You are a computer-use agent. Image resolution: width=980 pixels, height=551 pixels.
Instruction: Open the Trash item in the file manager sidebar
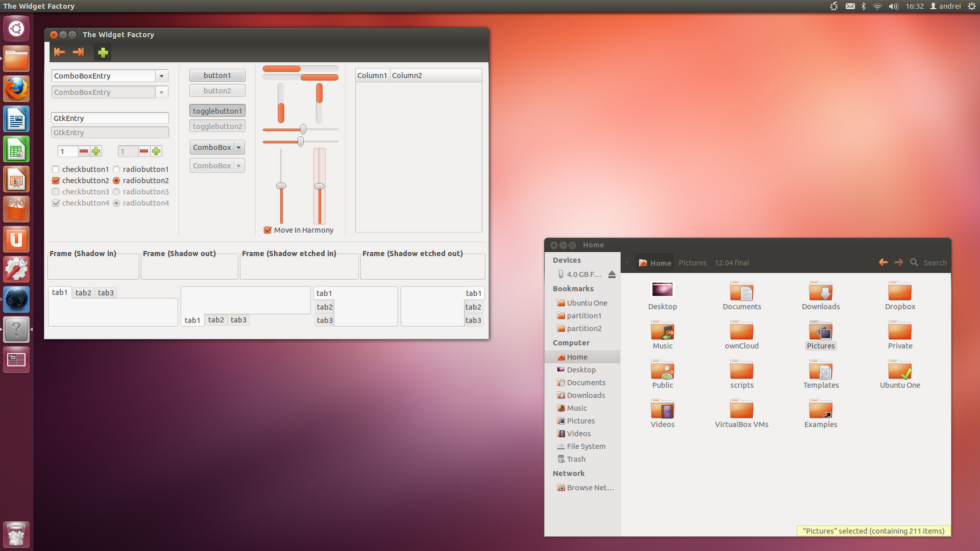pos(576,459)
